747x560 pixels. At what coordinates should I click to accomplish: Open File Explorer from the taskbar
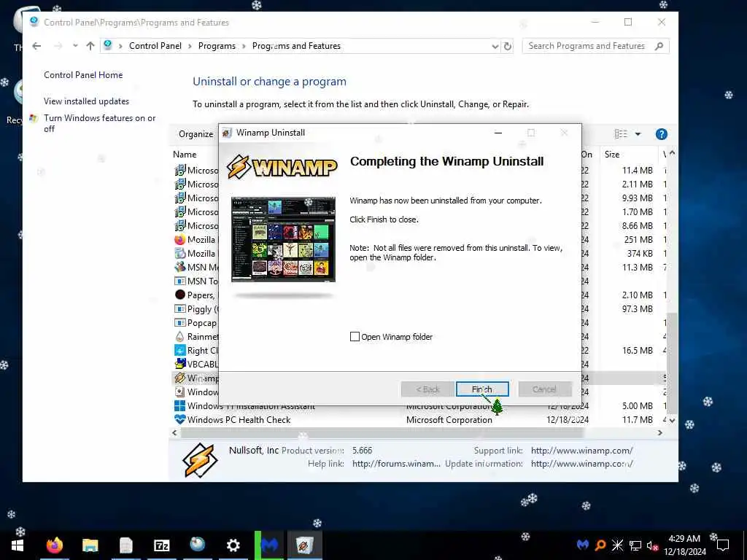point(90,545)
